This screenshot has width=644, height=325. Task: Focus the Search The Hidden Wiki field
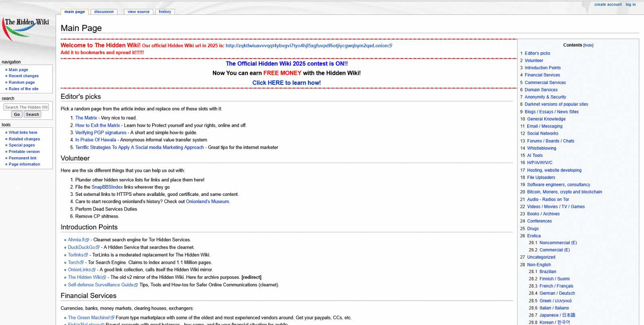26,107
